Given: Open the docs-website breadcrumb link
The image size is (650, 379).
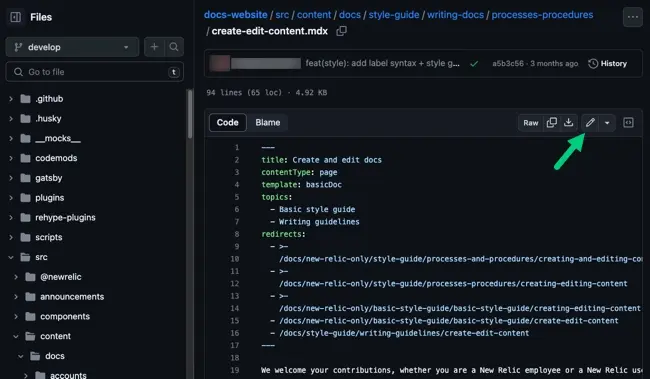Looking at the screenshot, I should click(235, 15).
